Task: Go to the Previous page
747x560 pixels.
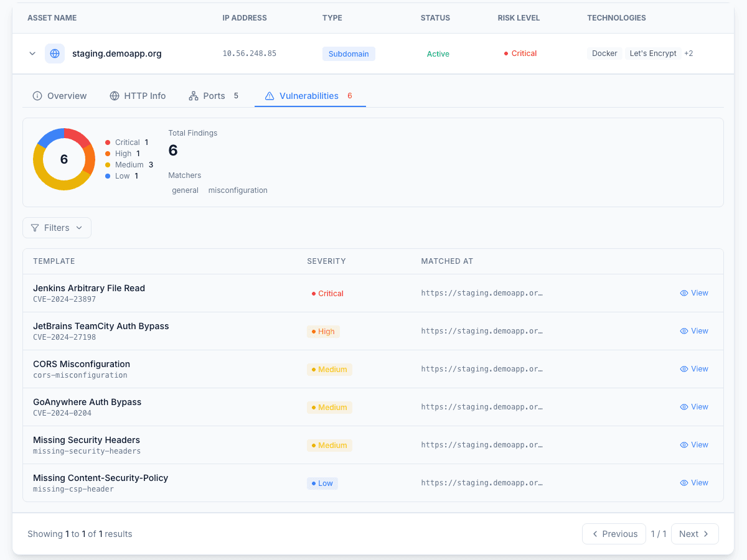Action: pos(614,534)
